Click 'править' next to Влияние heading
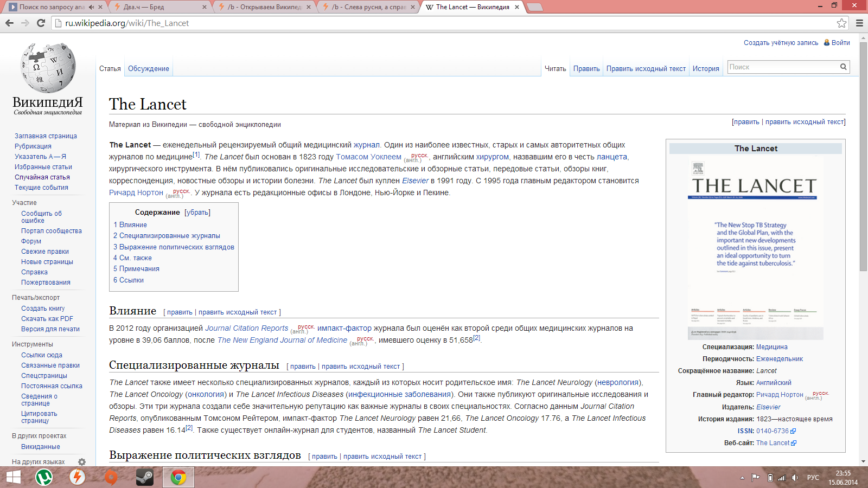 click(x=180, y=312)
